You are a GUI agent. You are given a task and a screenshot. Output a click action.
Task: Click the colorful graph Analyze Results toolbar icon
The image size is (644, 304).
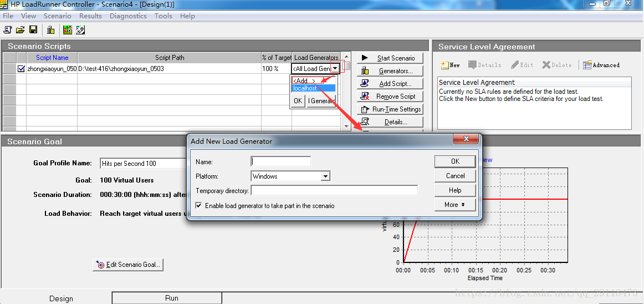[68, 29]
